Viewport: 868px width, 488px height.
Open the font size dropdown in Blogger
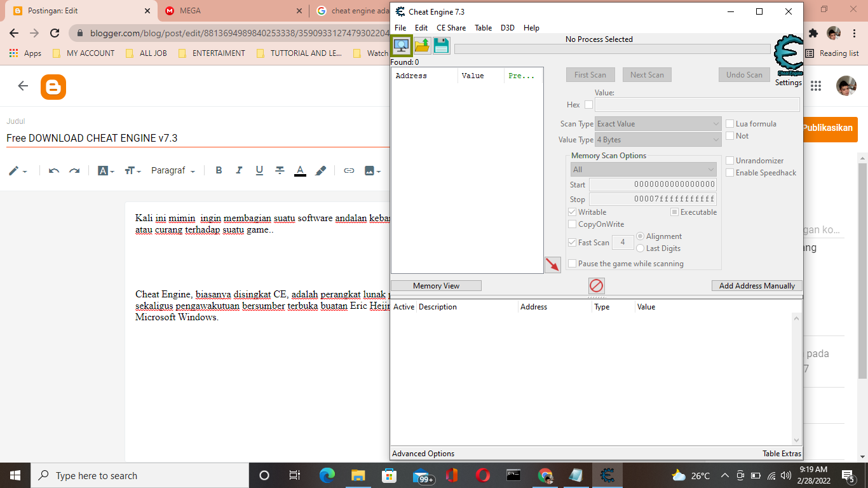click(133, 170)
